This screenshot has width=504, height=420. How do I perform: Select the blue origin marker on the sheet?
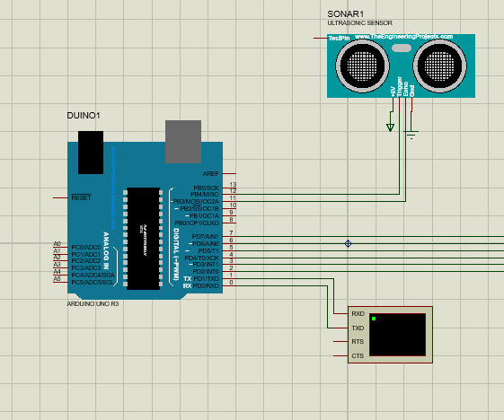pos(348,244)
